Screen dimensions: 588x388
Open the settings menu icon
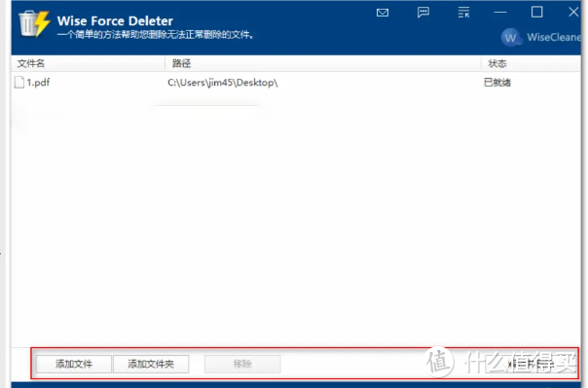463,13
